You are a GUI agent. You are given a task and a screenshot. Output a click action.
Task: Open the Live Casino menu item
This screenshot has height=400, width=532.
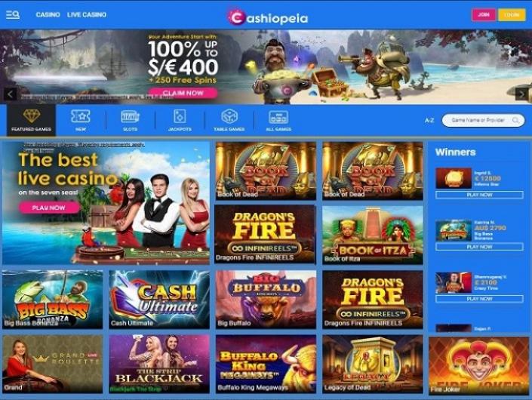[87, 15]
